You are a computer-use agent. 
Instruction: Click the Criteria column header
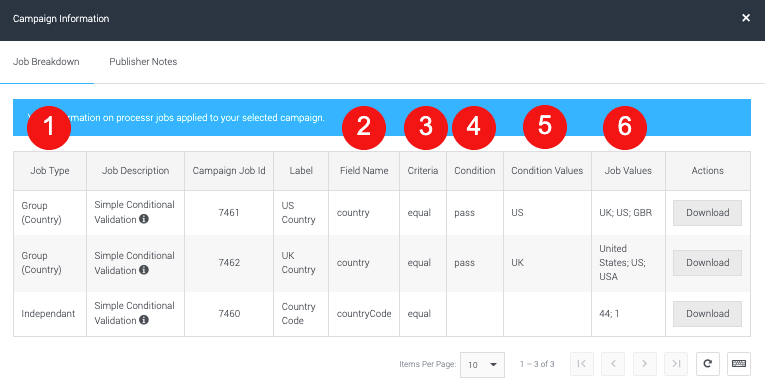[x=423, y=171]
